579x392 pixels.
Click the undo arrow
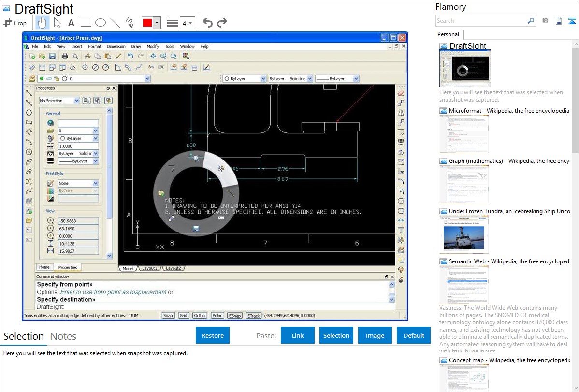[x=207, y=23]
